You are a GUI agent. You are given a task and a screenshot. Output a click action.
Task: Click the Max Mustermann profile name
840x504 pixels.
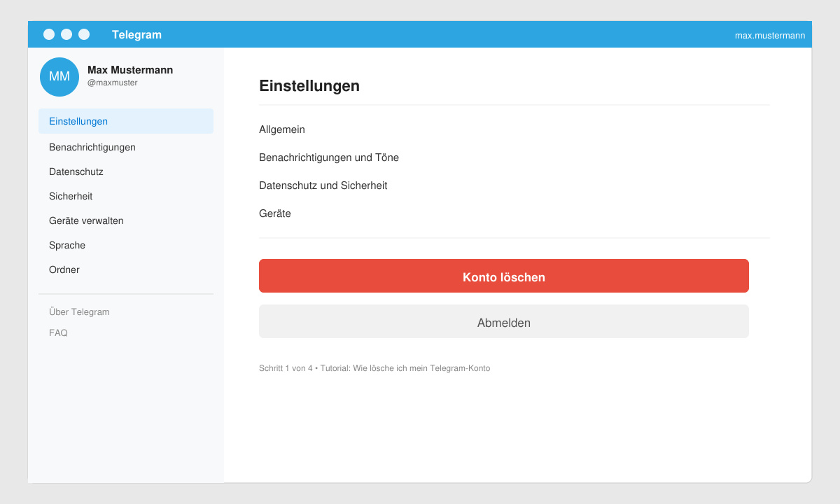(x=130, y=70)
